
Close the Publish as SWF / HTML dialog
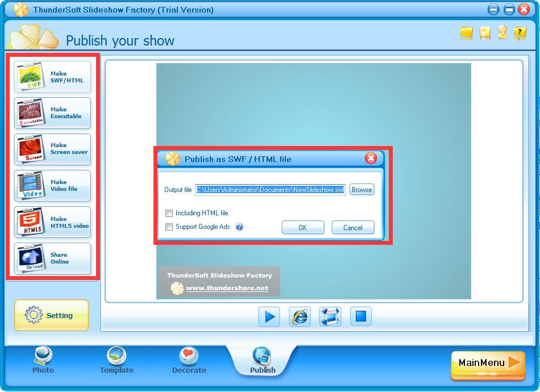(x=371, y=159)
